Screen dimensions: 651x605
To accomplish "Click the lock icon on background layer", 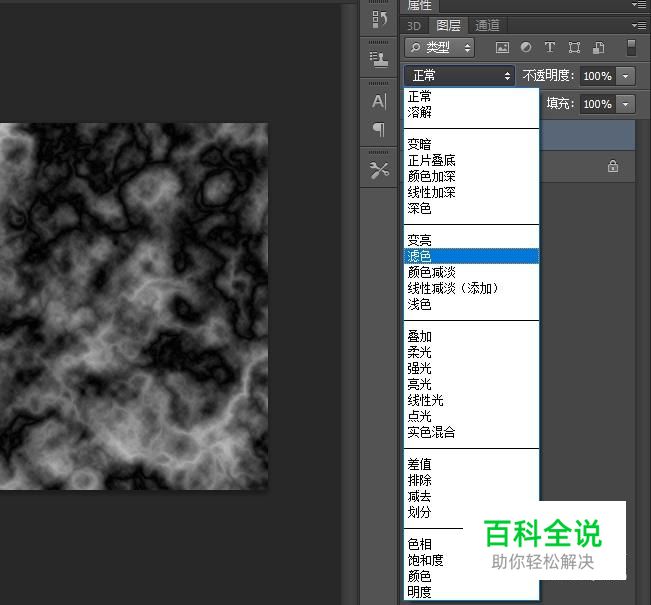I will pyautogui.click(x=613, y=167).
